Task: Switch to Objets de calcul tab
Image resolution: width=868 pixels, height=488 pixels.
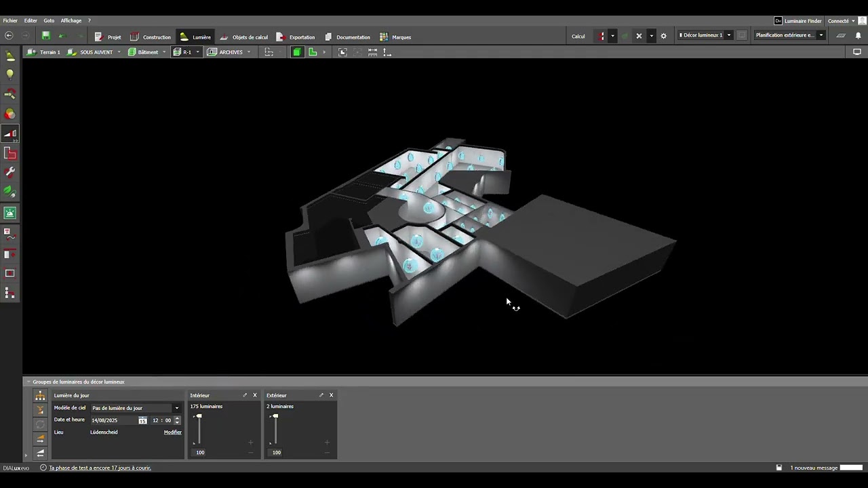Action: tap(243, 37)
